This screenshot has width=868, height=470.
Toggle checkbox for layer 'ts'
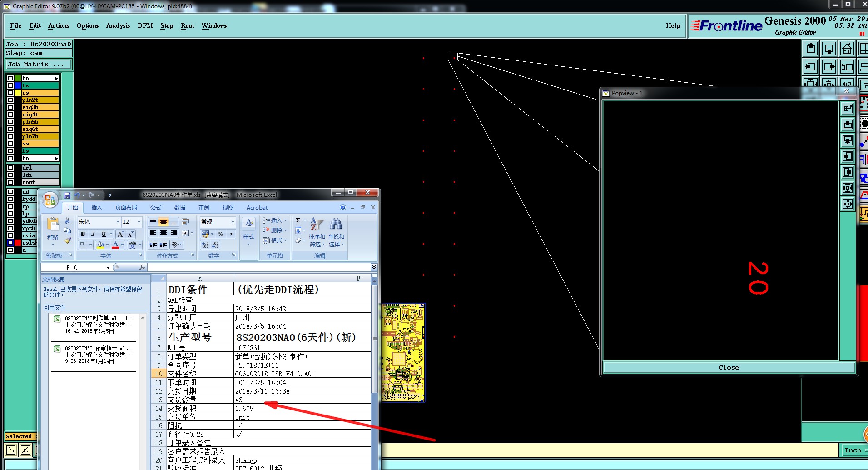point(10,85)
